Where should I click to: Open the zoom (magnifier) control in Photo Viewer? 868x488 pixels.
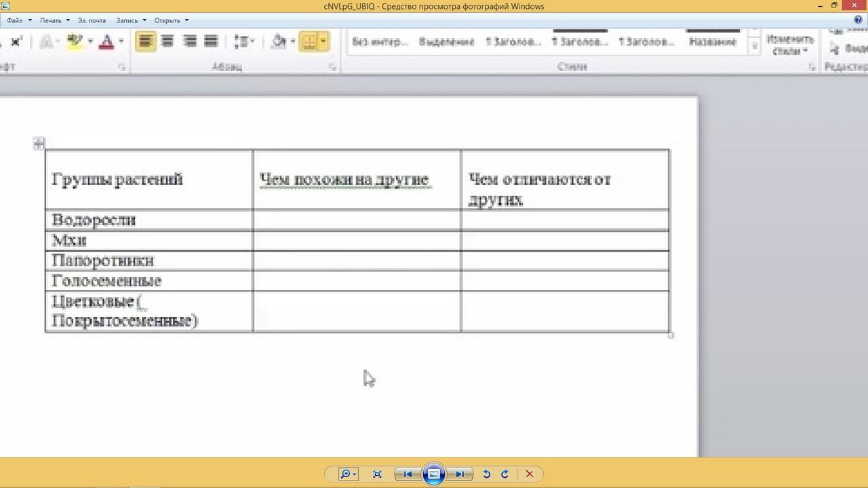[x=348, y=474]
